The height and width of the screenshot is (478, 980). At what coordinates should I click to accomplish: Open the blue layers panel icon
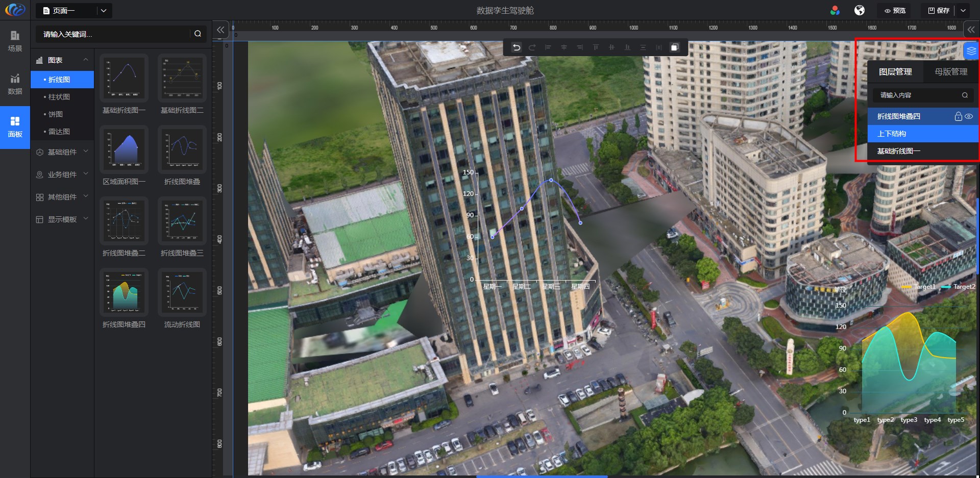click(x=971, y=51)
